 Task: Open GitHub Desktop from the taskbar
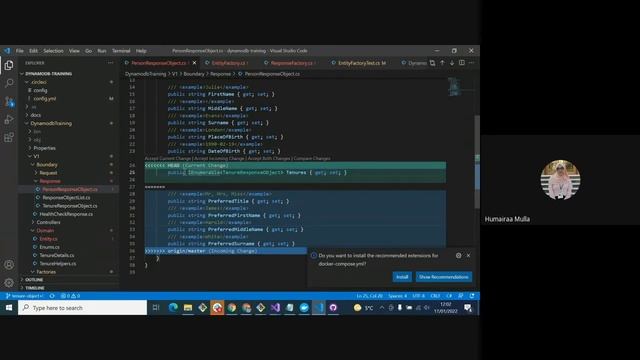coord(333,308)
